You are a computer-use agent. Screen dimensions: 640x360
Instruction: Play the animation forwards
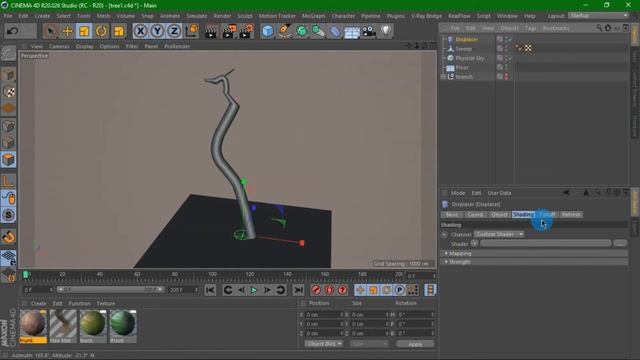(x=254, y=290)
